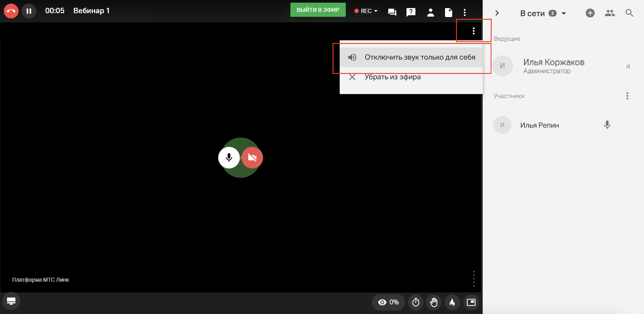Click the Ведущие section header
This screenshot has width=644, height=314.
coord(507,39)
